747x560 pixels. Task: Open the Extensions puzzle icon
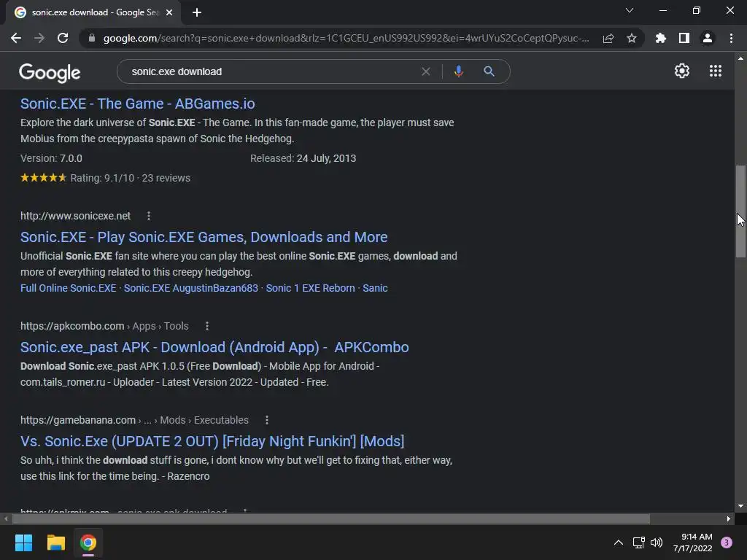click(661, 38)
